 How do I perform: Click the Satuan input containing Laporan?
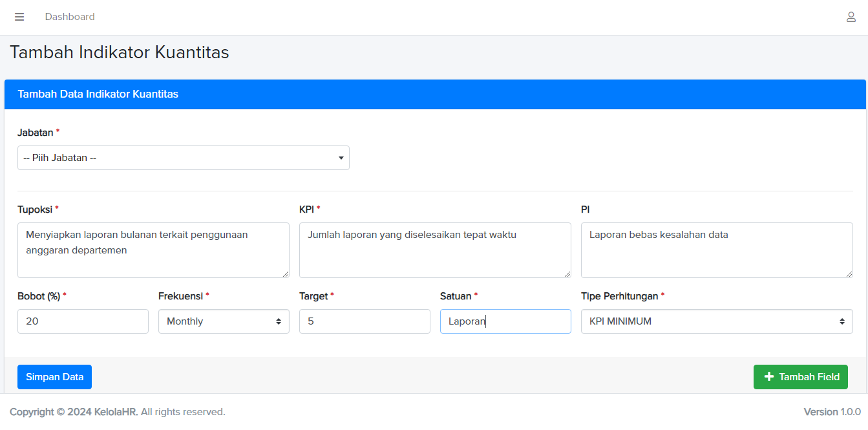tap(505, 321)
